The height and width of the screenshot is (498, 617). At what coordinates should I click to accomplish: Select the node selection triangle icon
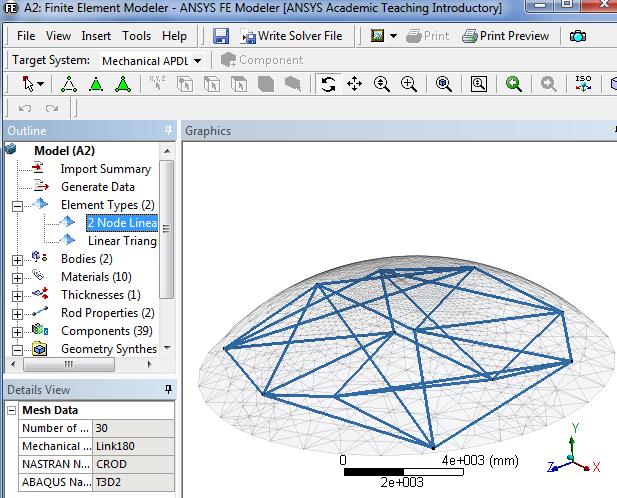[69, 84]
